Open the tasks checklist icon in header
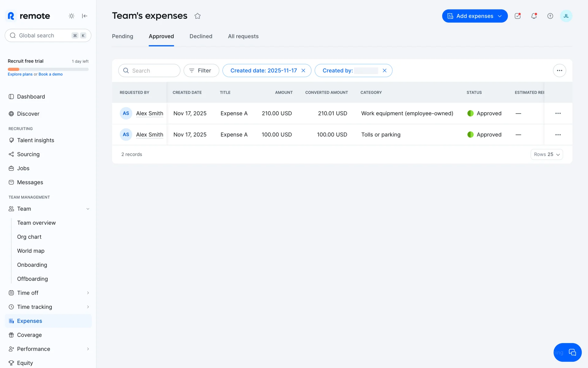 (x=518, y=16)
